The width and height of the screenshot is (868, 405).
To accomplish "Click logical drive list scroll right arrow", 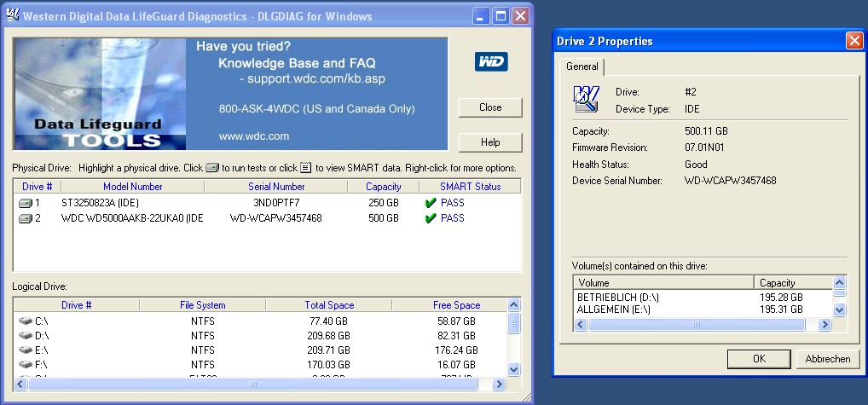I will pos(500,384).
